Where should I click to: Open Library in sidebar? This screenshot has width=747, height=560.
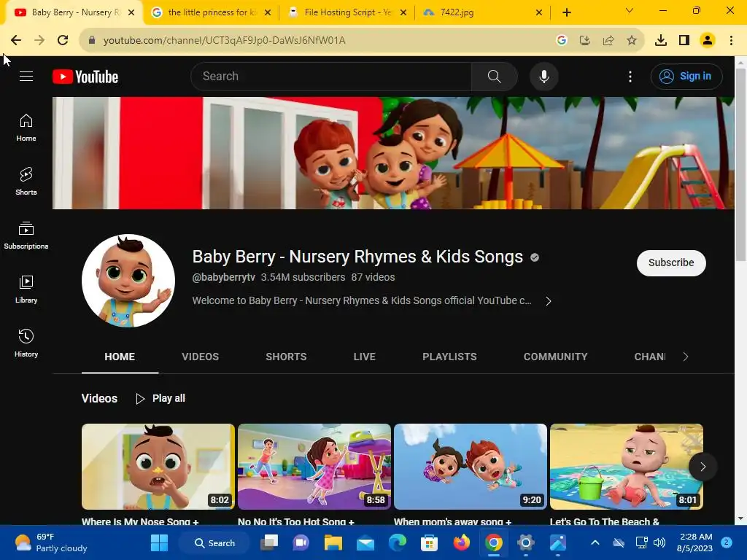coord(26,289)
